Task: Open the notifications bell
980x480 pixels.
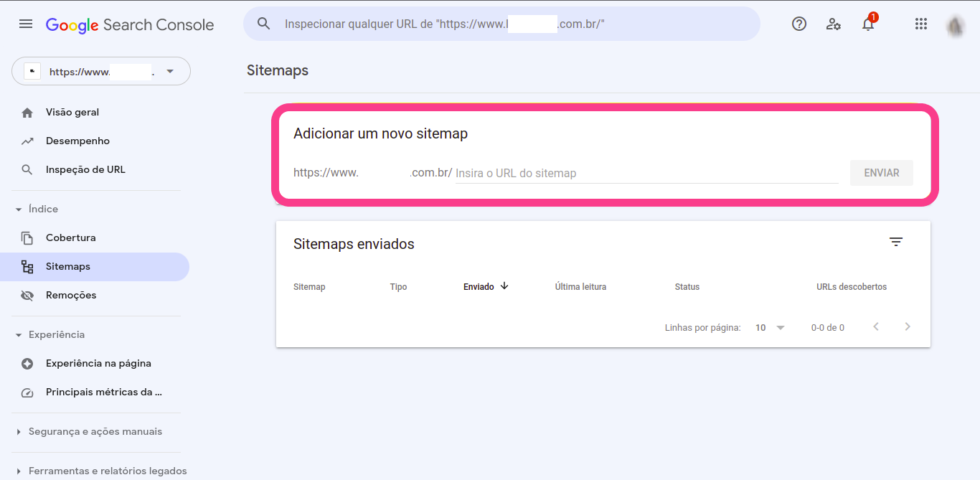Action: 868,24
